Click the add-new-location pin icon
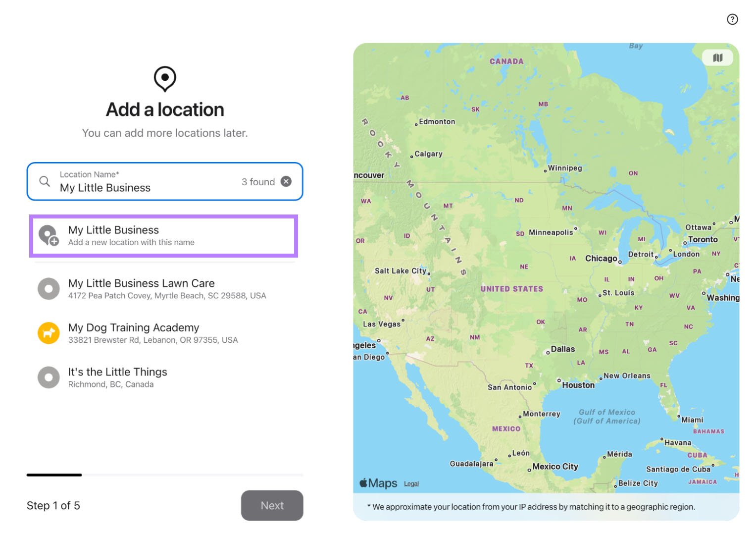 tap(48, 235)
